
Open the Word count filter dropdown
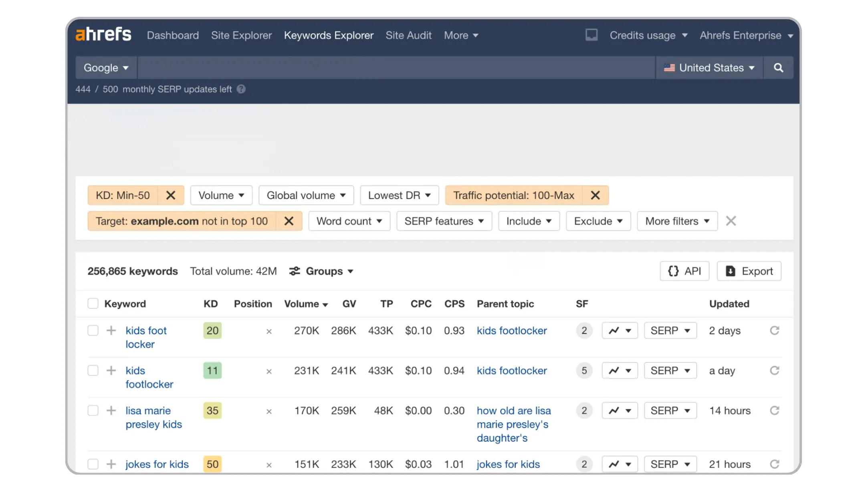point(349,221)
